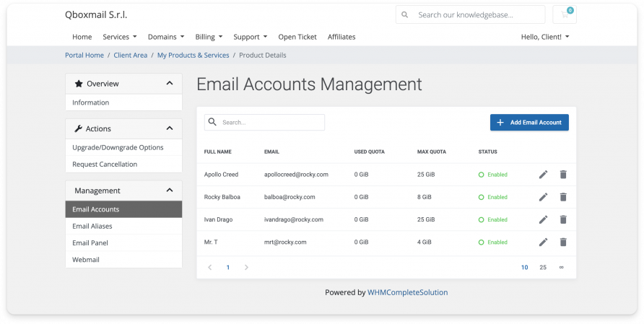This screenshot has height=324, width=644.
Task: Select Email Aliases in Management sidebar
Action: [92, 226]
